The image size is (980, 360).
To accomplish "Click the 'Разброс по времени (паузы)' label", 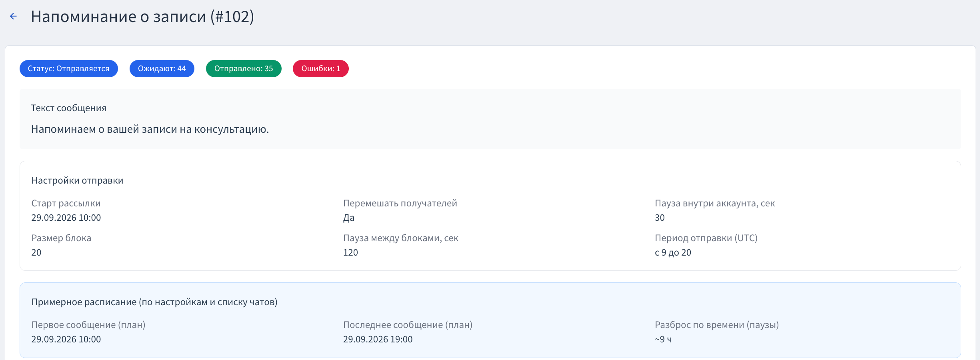I will [717, 325].
